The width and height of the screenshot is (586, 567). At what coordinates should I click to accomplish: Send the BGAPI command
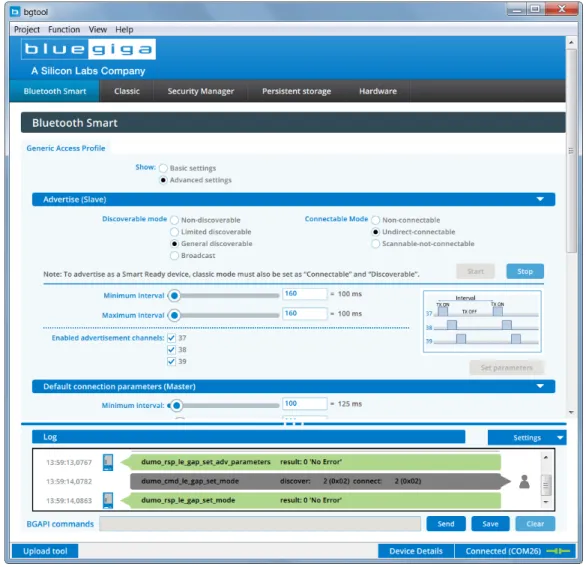tap(446, 524)
